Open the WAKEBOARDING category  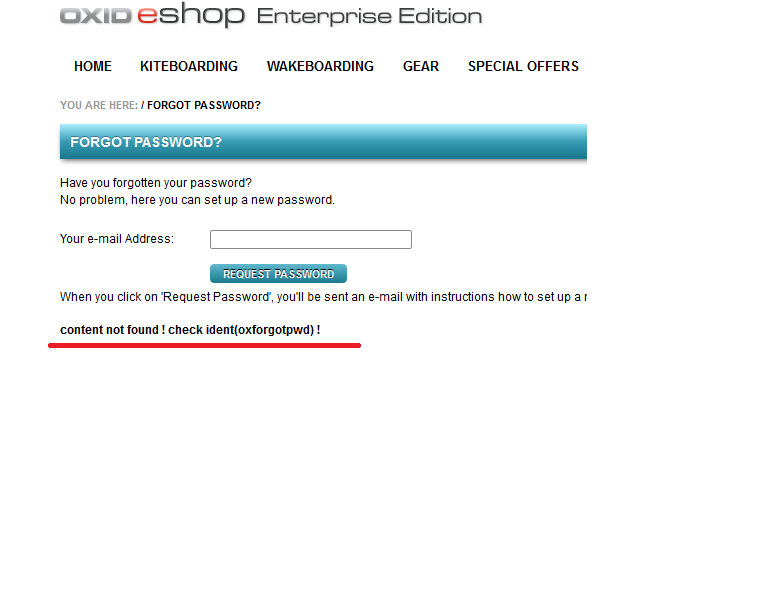320,66
